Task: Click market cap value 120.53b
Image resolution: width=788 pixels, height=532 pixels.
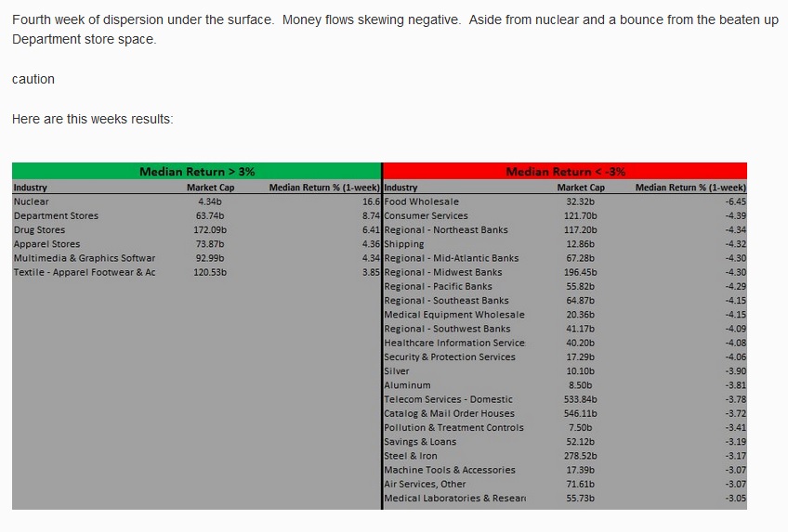Action: (x=210, y=271)
